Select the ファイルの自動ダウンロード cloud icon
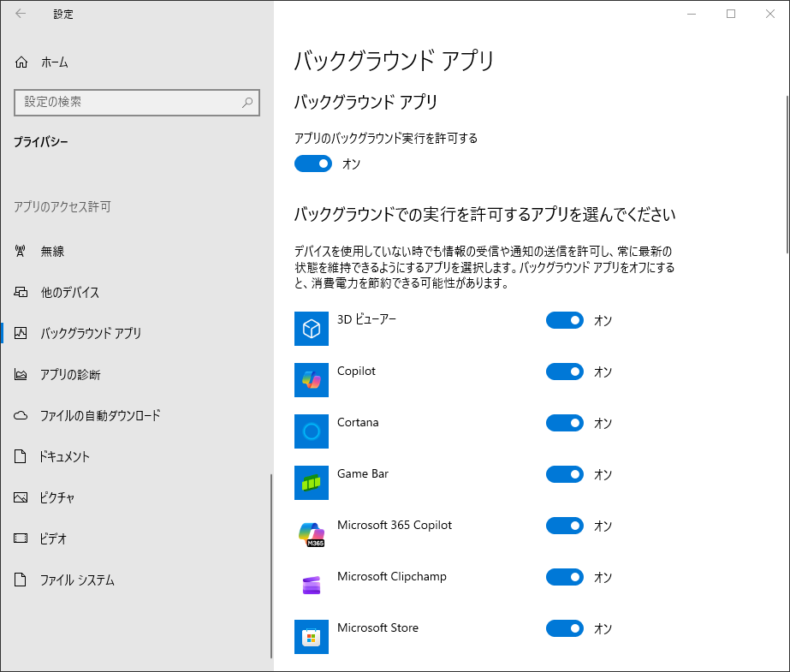 [19, 416]
